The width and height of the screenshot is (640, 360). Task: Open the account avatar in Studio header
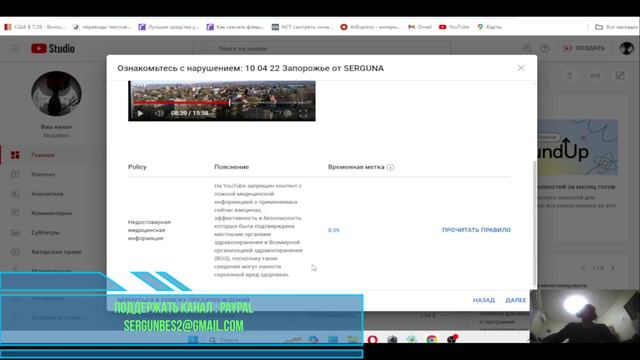(626, 48)
